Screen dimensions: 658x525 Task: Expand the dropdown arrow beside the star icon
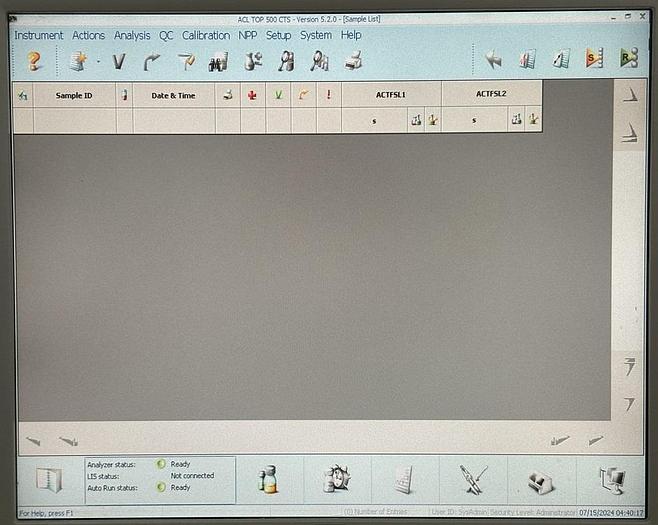(x=98, y=62)
